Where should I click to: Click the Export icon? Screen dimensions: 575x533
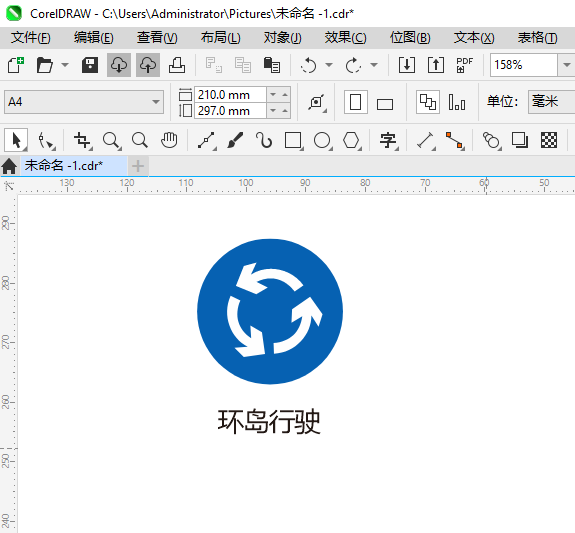(436, 65)
